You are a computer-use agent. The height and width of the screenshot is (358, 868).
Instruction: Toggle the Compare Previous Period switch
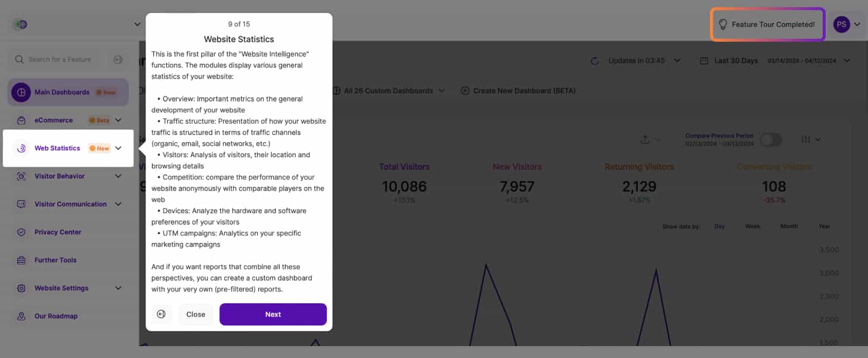[770, 139]
